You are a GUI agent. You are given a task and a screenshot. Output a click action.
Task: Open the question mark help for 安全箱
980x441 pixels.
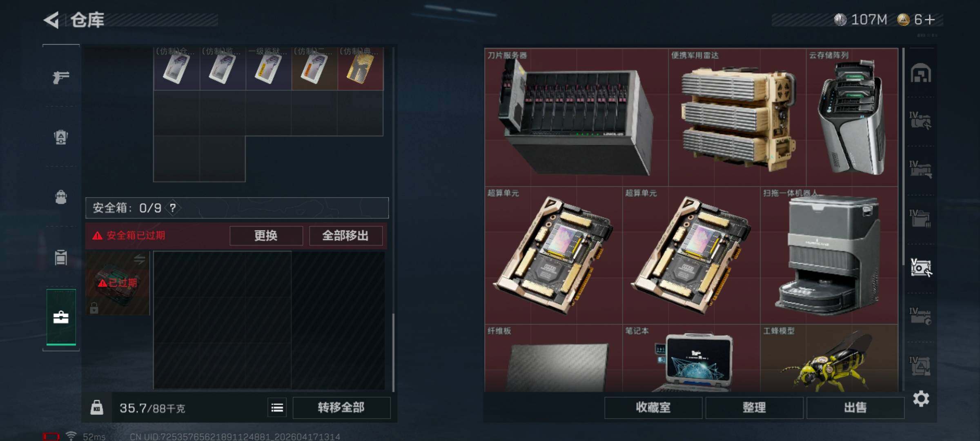(x=173, y=208)
